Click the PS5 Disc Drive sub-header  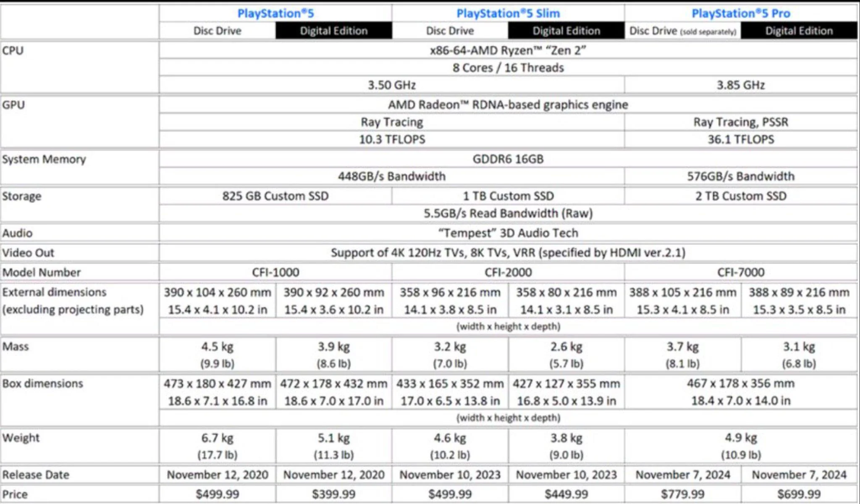click(x=217, y=31)
